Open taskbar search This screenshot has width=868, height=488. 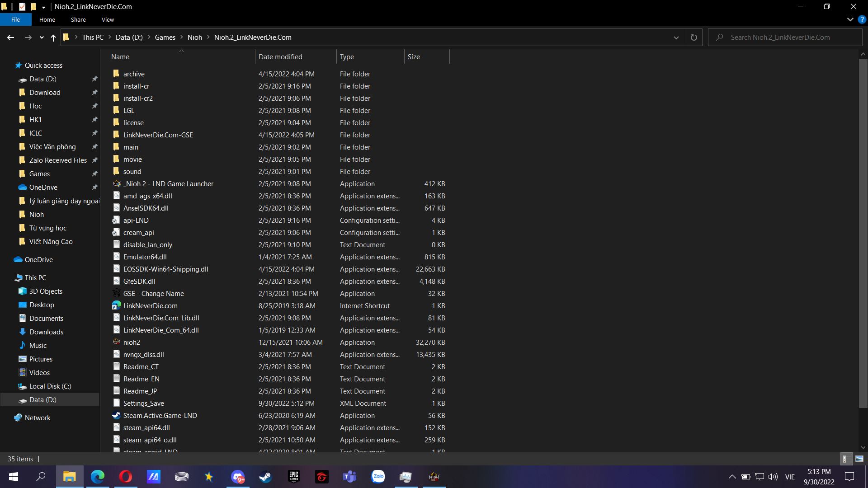point(41,477)
